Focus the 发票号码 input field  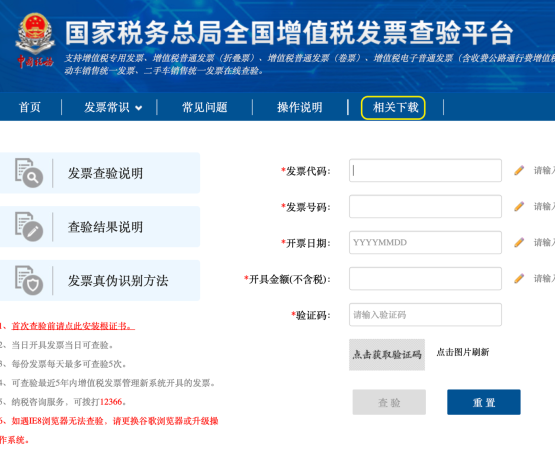(x=425, y=206)
